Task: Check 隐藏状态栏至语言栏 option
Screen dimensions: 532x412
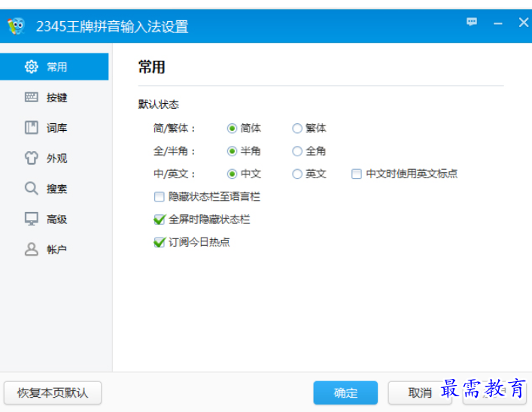Action: 159,197
